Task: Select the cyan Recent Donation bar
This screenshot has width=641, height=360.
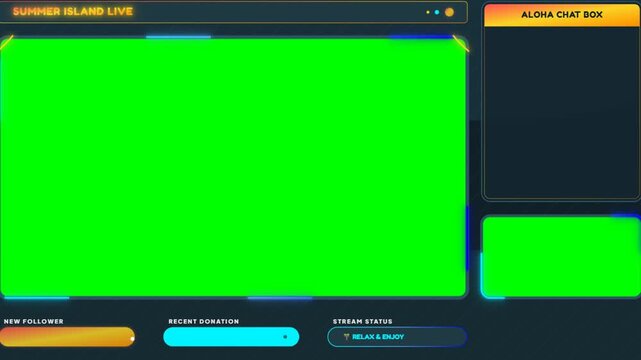Action: point(231,337)
